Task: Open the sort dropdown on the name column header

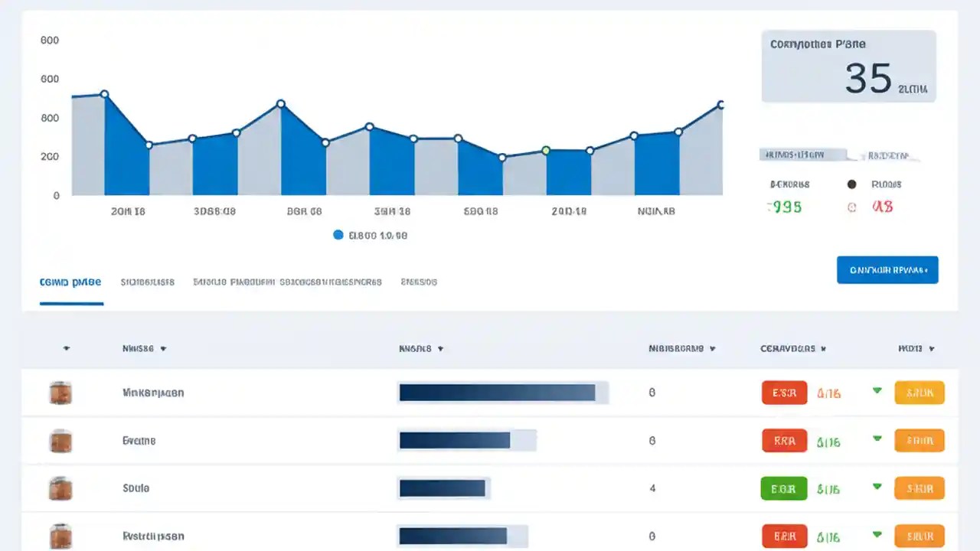Action: tap(165, 348)
